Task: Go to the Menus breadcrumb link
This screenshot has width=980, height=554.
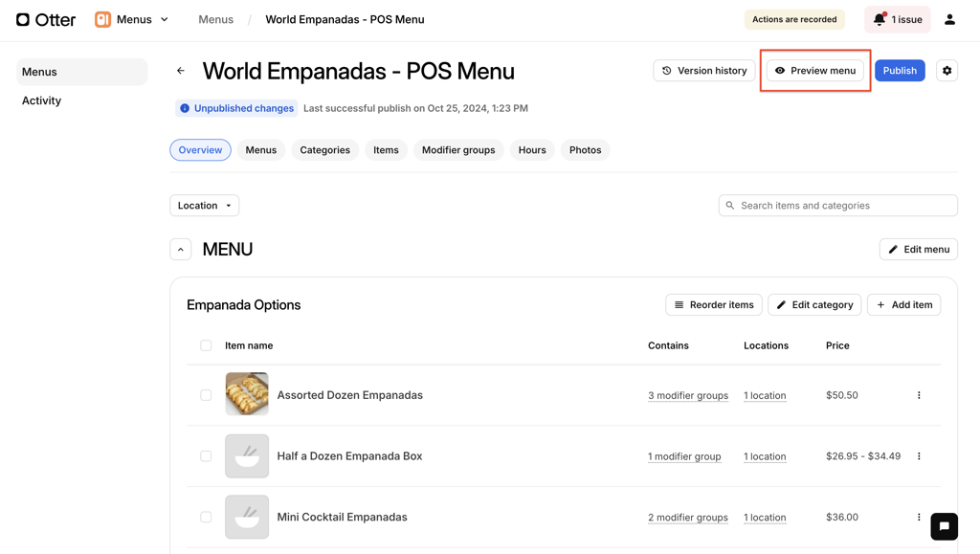Action: [x=215, y=19]
